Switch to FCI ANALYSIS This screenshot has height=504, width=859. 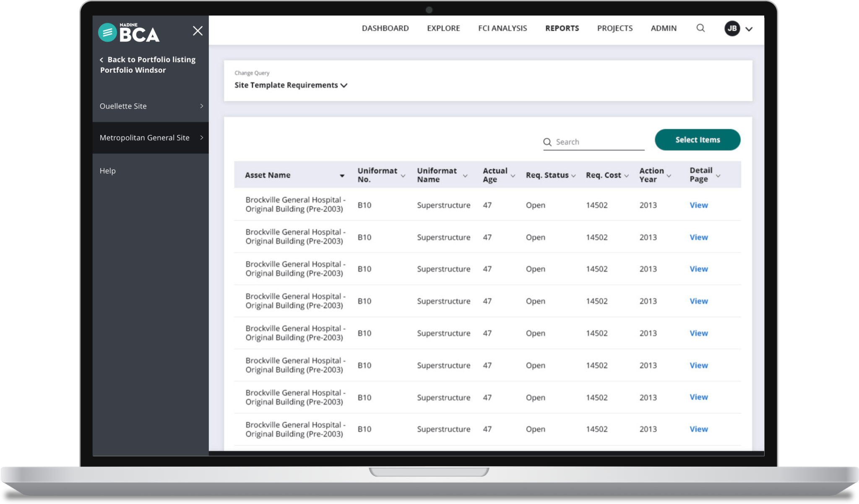(x=502, y=28)
